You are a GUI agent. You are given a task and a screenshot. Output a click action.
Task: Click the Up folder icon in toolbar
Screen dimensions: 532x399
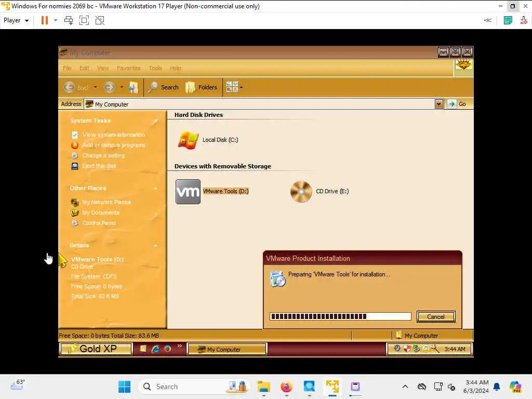(x=134, y=87)
